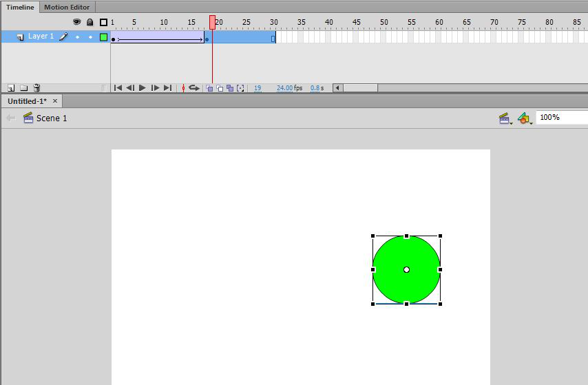Toggle show all layers as outlines
The height and width of the screenshot is (385, 588).
click(x=103, y=22)
